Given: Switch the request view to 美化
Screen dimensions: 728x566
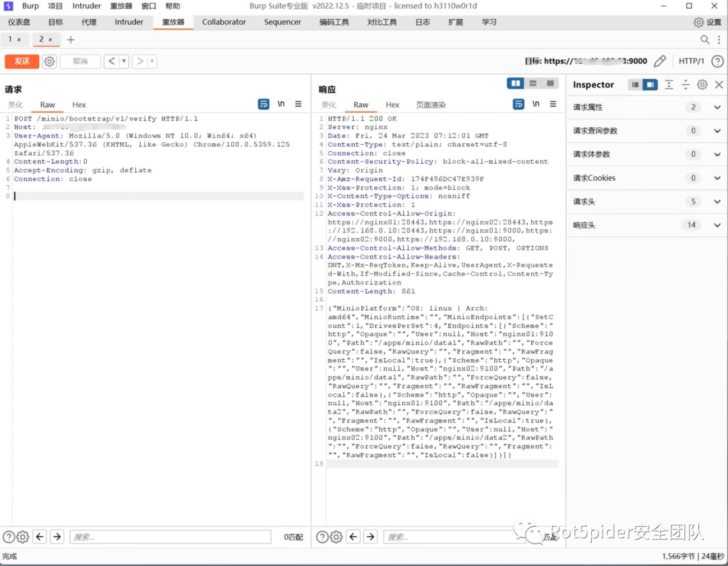Looking at the screenshot, I should pyautogui.click(x=16, y=105).
